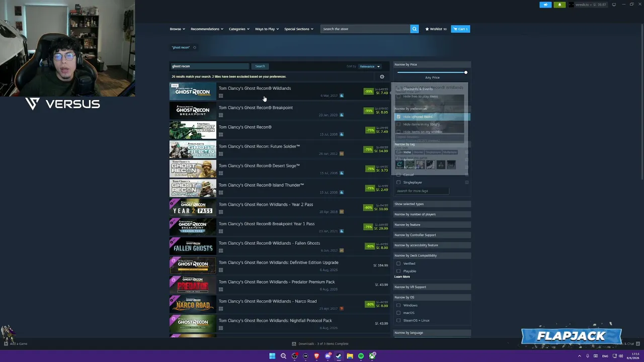Expand Narrow by accessibility feature
Viewport: 644px width, 362px height.
pyautogui.click(x=432, y=245)
